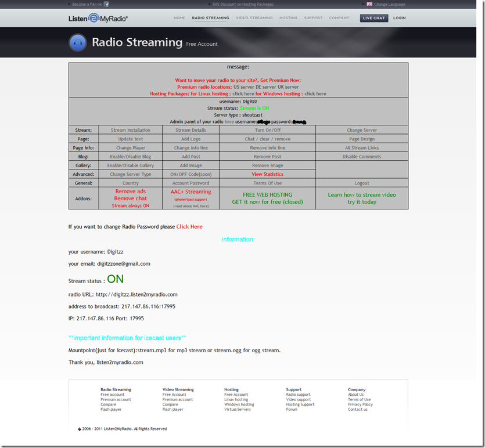485x448 pixels.
Task: Click AAC+ Streaming addon link
Action: click(x=191, y=192)
